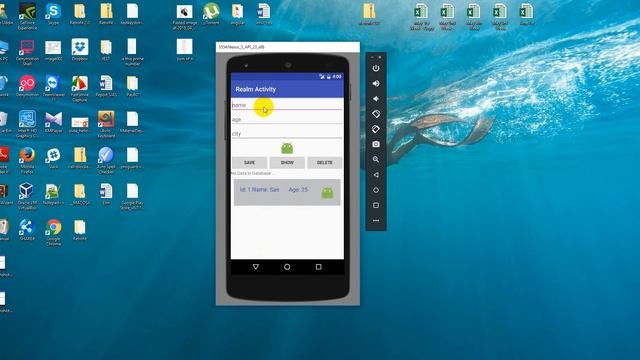Open Oracle VM VirtualBox desktop shortcut

pyautogui.click(x=27, y=196)
